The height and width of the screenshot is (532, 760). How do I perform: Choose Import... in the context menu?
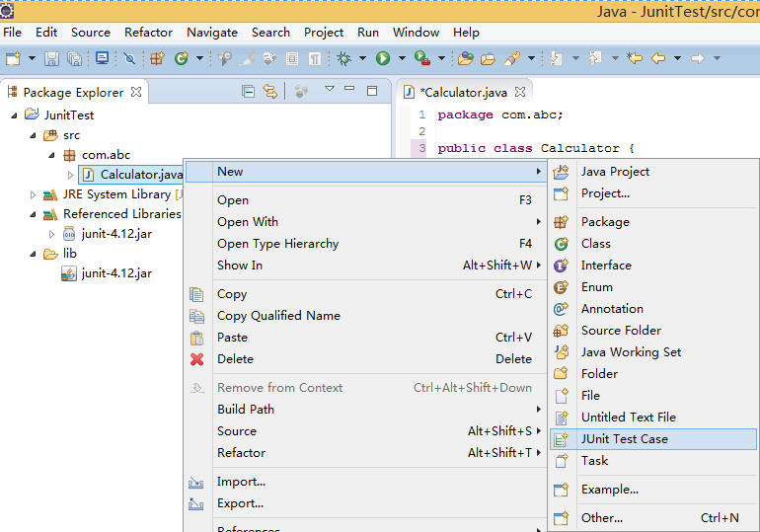click(x=366, y=482)
